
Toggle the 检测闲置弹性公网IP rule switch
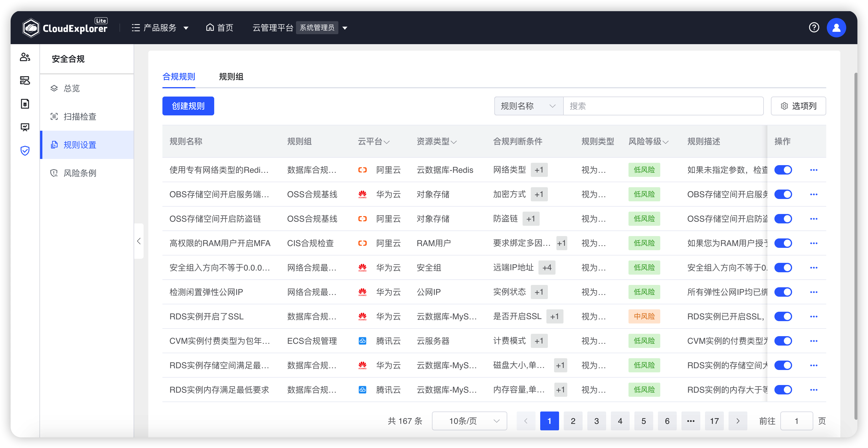[783, 292]
